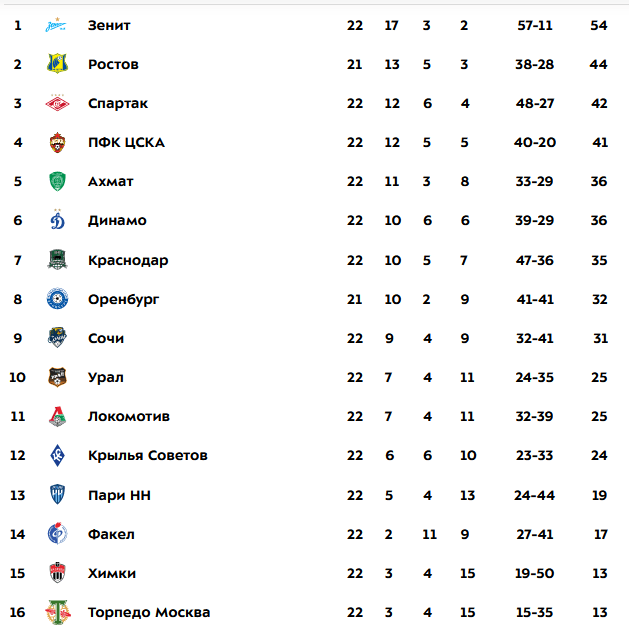Screen dimensions: 629x629
Task: Open the Факел team link
Action: 111,534
